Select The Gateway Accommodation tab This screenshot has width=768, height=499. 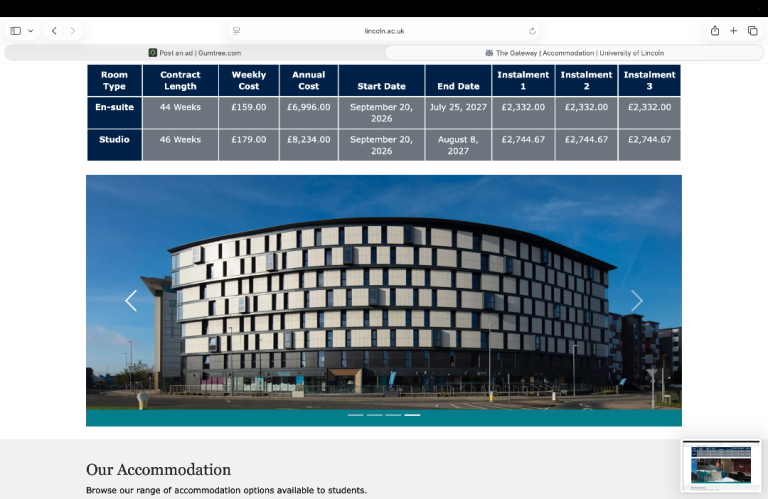[x=574, y=53]
